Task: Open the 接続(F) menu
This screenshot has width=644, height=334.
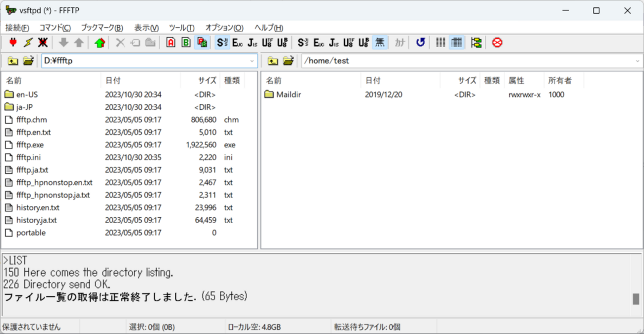Action: pos(17,28)
